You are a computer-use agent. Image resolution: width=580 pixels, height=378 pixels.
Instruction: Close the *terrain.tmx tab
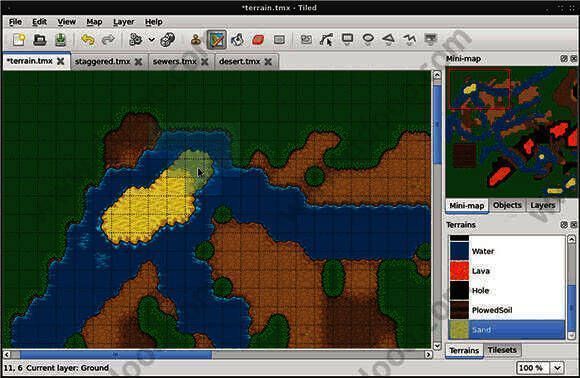tap(61, 61)
